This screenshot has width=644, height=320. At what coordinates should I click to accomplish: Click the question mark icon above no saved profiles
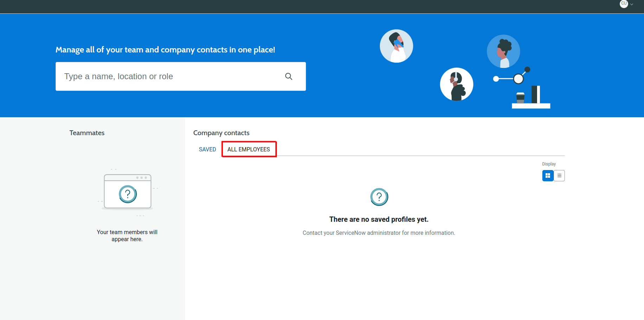tap(379, 197)
